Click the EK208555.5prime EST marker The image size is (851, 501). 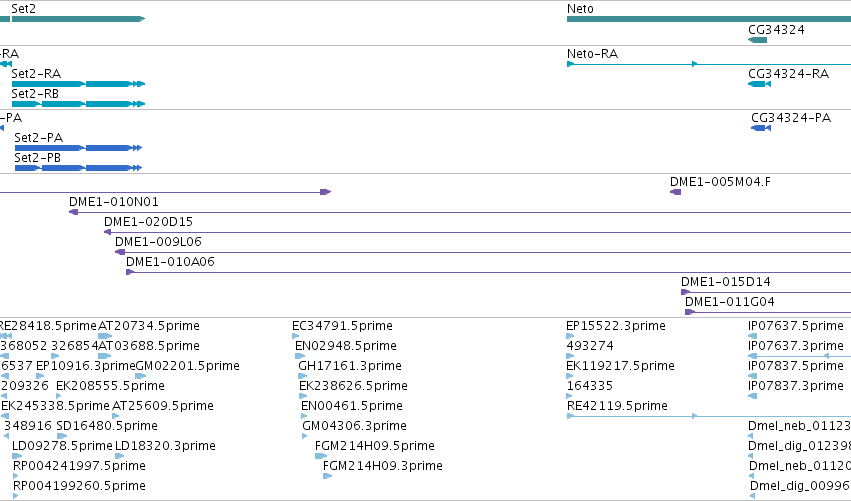click(x=59, y=396)
